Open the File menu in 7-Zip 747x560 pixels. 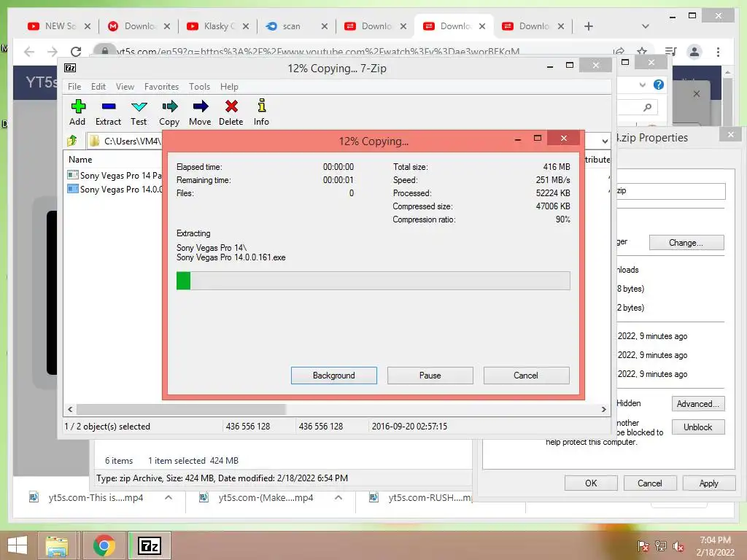tap(74, 87)
